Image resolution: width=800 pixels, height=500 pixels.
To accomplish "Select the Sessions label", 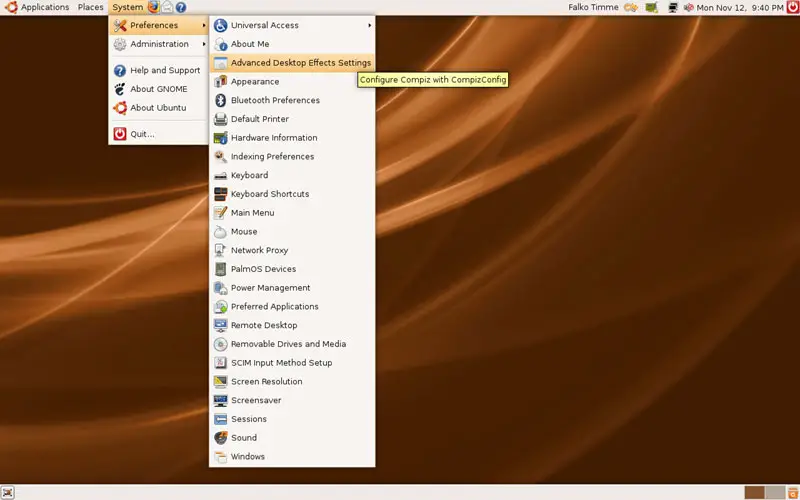I will coord(248,419).
